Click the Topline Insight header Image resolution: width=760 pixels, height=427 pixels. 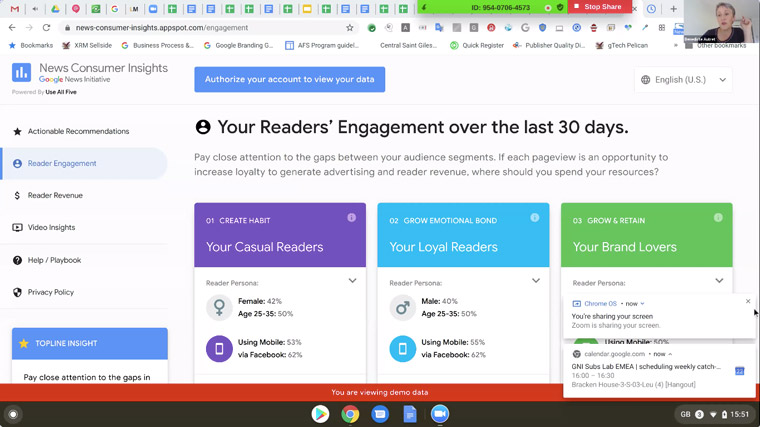click(90, 344)
